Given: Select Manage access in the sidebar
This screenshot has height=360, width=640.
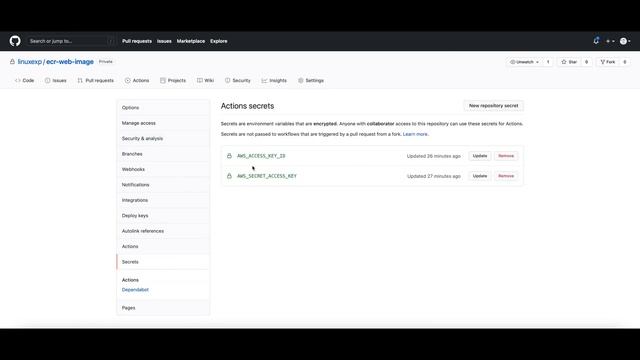Looking at the screenshot, I should click(x=163, y=123).
